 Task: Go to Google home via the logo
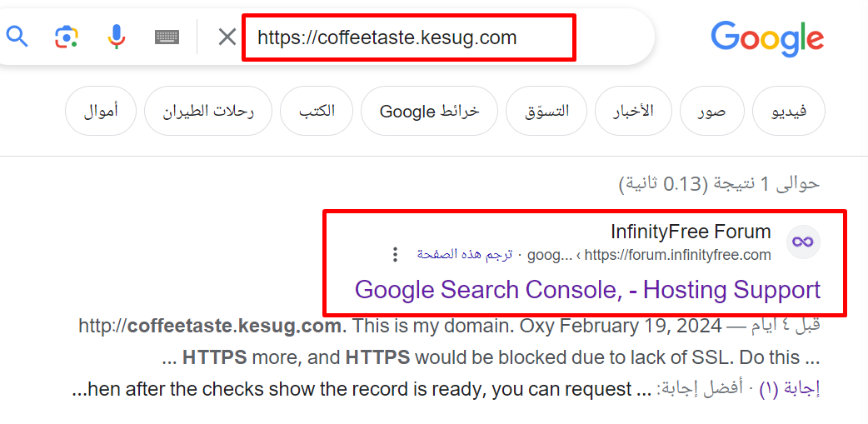[767, 39]
